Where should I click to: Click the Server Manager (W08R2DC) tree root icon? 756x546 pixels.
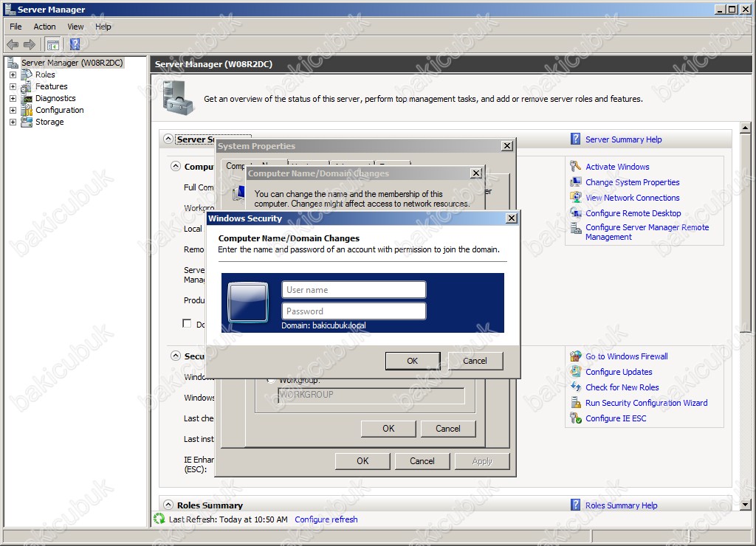(x=13, y=63)
